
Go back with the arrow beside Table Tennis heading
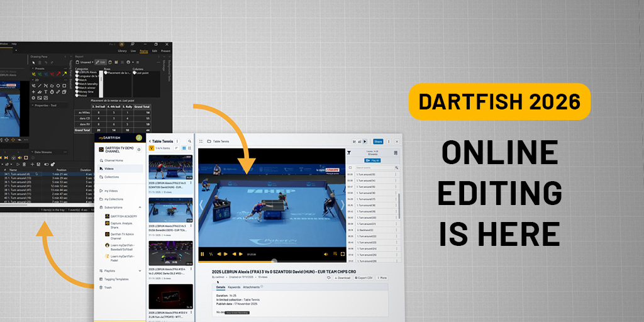[x=150, y=142]
